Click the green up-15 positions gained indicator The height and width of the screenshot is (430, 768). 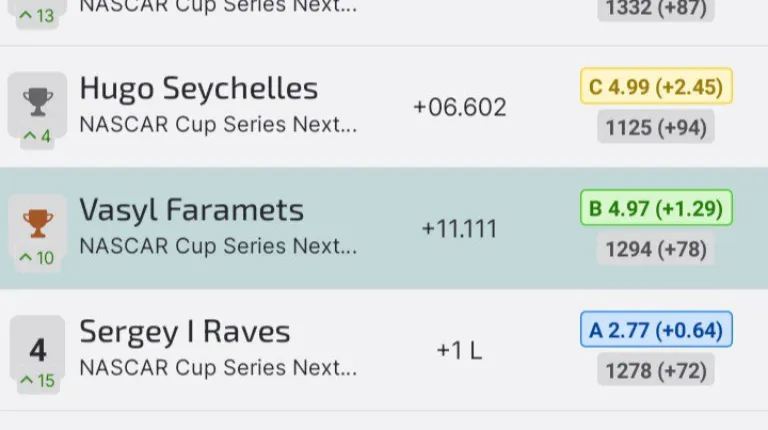(37, 380)
